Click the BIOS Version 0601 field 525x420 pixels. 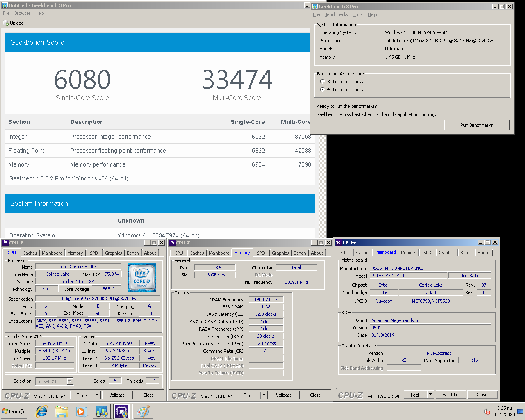[430, 328]
